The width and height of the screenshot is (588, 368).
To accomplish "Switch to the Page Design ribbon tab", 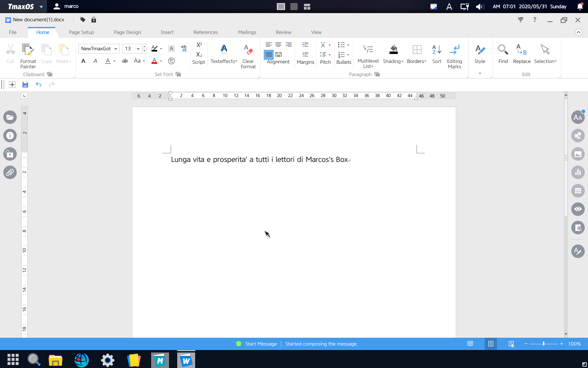I will point(127,32).
